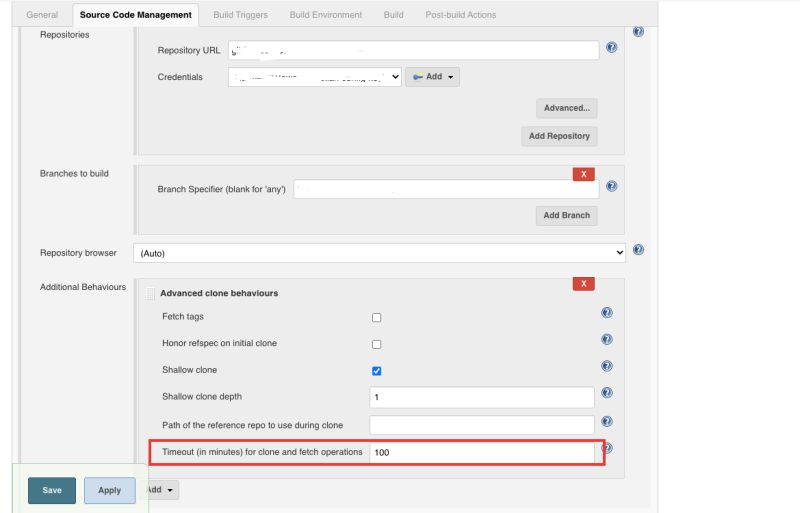This screenshot has height=513, width=800.
Task: Select the Advanced clone behaviours heading
Action: pos(219,294)
